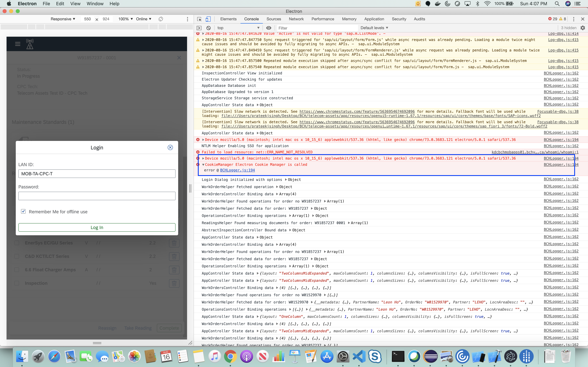Viewport: 588px width, 367px height.
Task: Open the Responsive device mode dropdown
Action: [x=63, y=19]
